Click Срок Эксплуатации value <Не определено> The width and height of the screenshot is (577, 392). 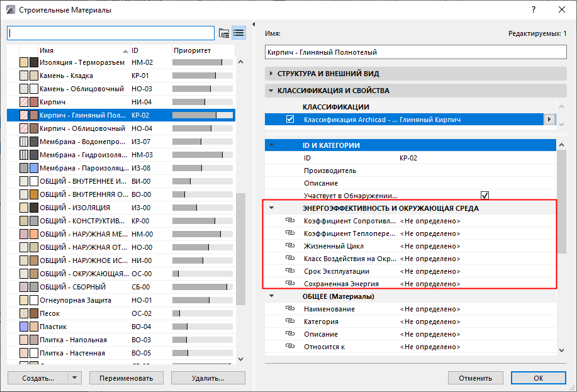pyautogui.click(x=430, y=271)
